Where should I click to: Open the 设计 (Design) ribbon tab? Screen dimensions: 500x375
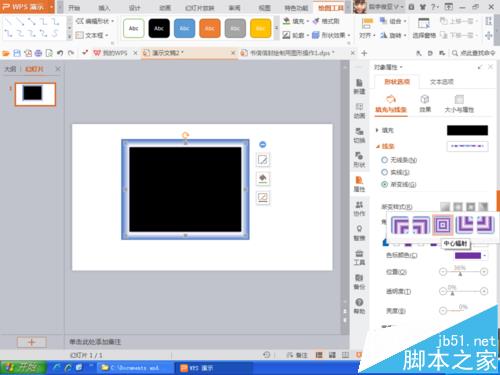(x=134, y=7)
